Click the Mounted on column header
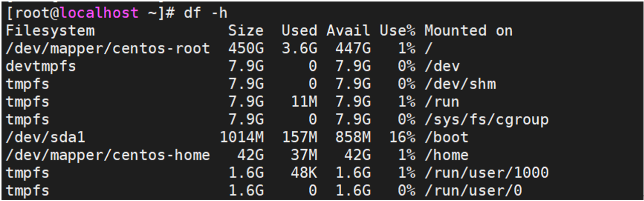The width and height of the screenshot is (644, 201). (x=469, y=31)
